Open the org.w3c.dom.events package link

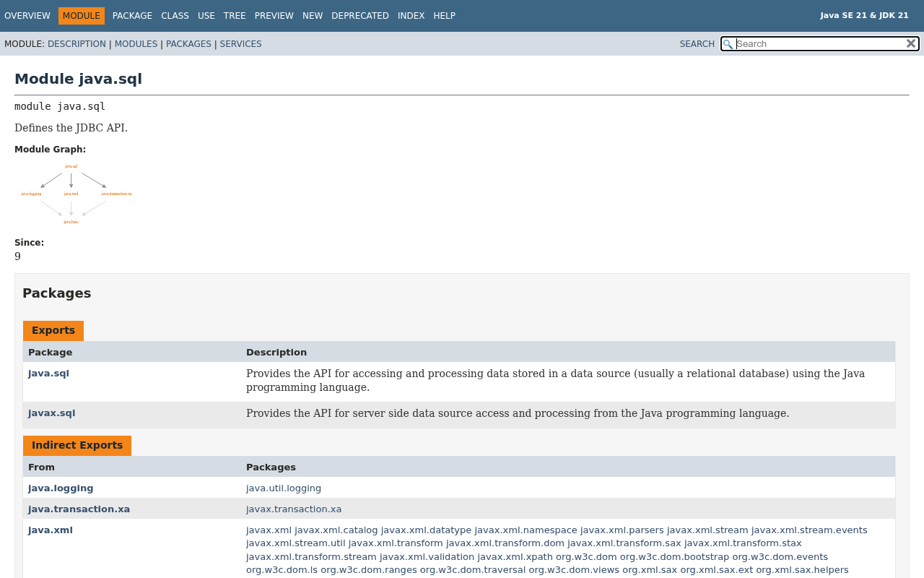[x=780, y=557]
